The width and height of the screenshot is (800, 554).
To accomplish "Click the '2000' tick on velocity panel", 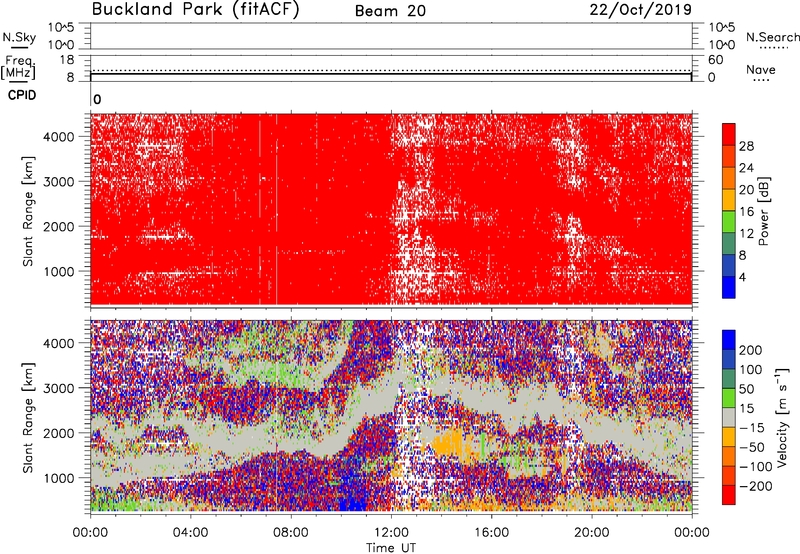I will tap(58, 433).
